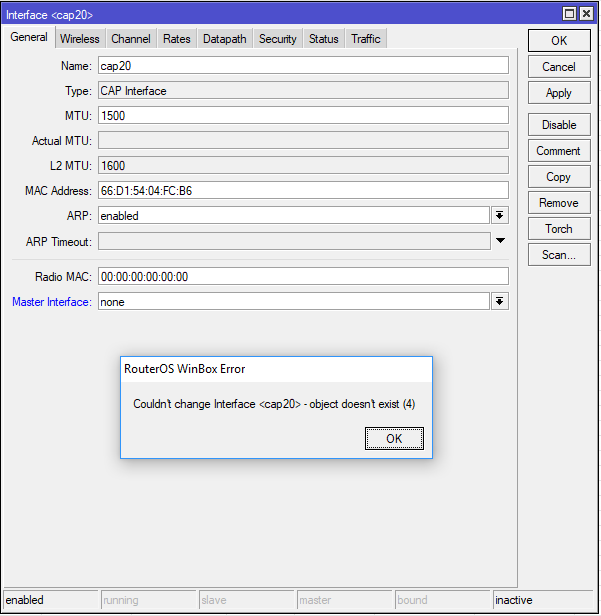Click the MAC Address input field
The width and height of the screenshot is (601, 616).
(303, 191)
